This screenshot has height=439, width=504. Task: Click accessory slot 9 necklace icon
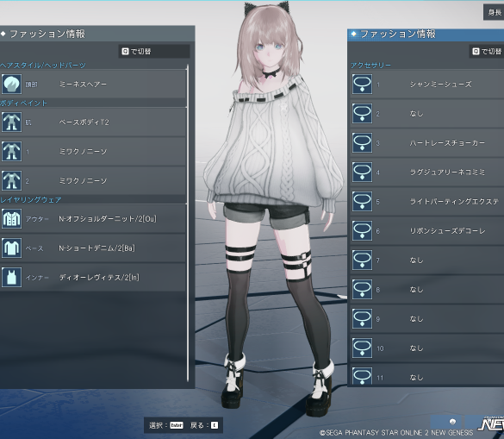point(362,318)
